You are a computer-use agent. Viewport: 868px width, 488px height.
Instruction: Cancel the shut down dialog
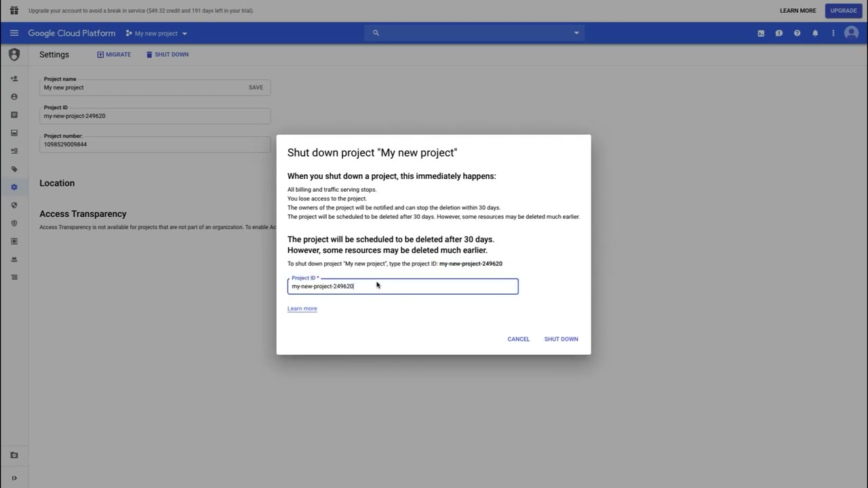(x=519, y=339)
